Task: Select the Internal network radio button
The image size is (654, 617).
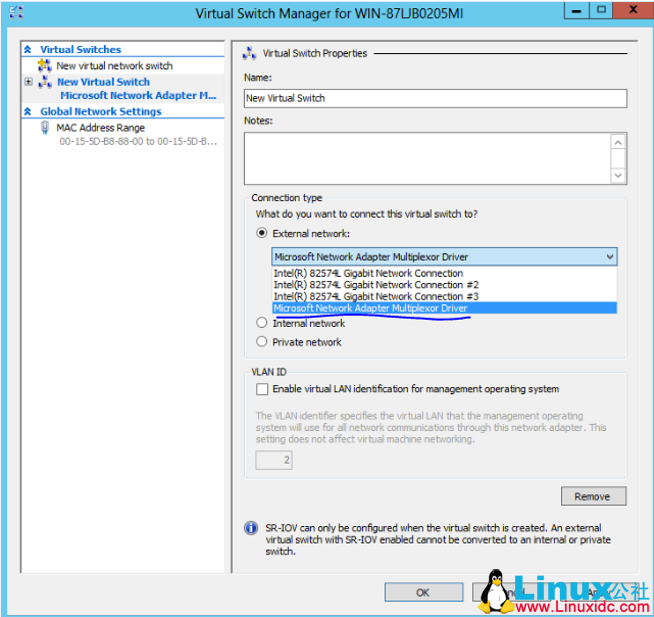Action: click(262, 322)
